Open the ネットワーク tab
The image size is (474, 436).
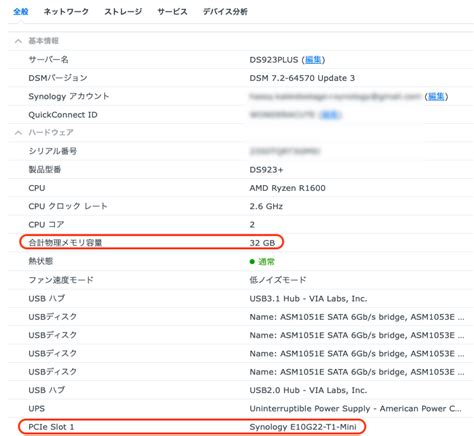pyautogui.click(x=66, y=12)
